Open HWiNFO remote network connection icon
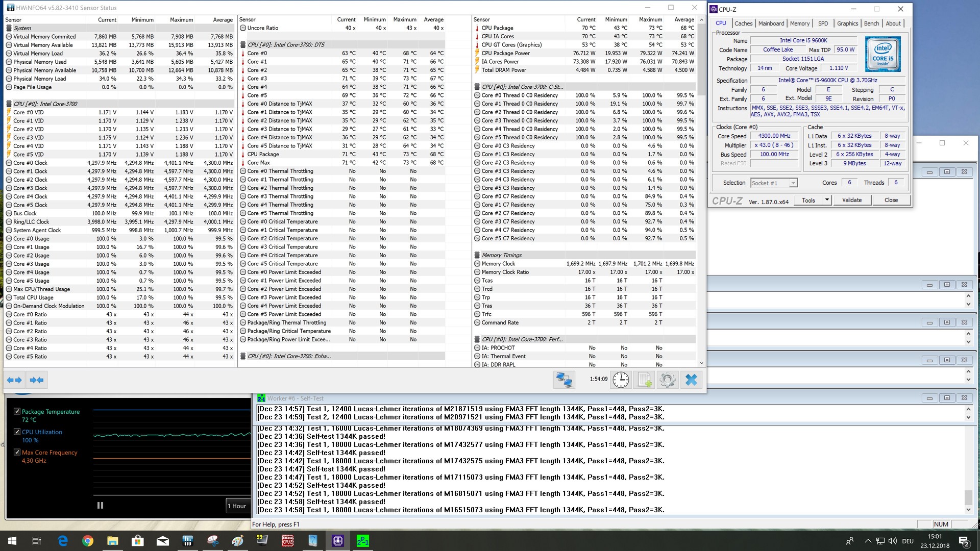980x551 pixels. click(x=564, y=380)
